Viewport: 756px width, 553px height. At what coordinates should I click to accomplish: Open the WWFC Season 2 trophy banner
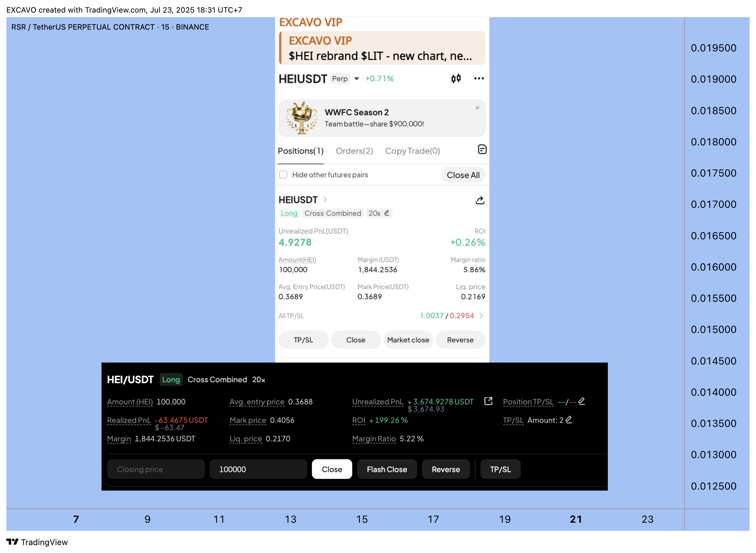tap(382, 118)
